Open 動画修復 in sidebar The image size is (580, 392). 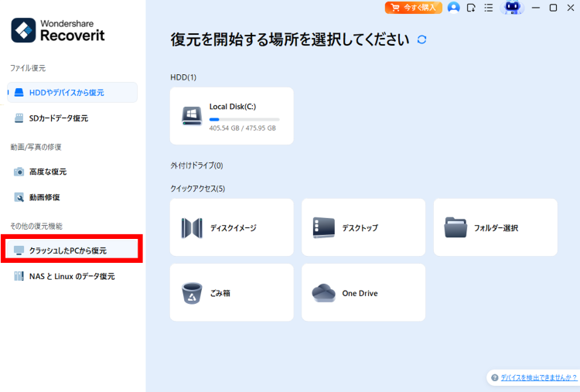tap(72, 197)
